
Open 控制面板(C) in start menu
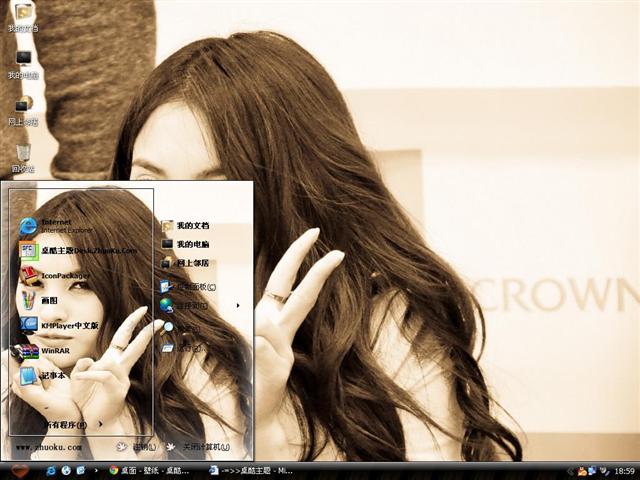pyautogui.click(x=188, y=287)
